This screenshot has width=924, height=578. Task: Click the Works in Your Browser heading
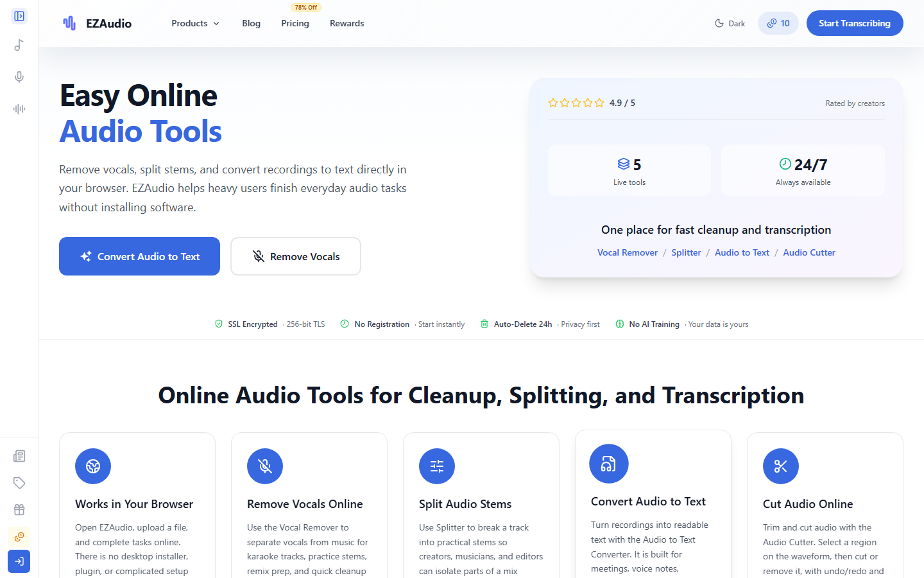[x=134, y=504]
